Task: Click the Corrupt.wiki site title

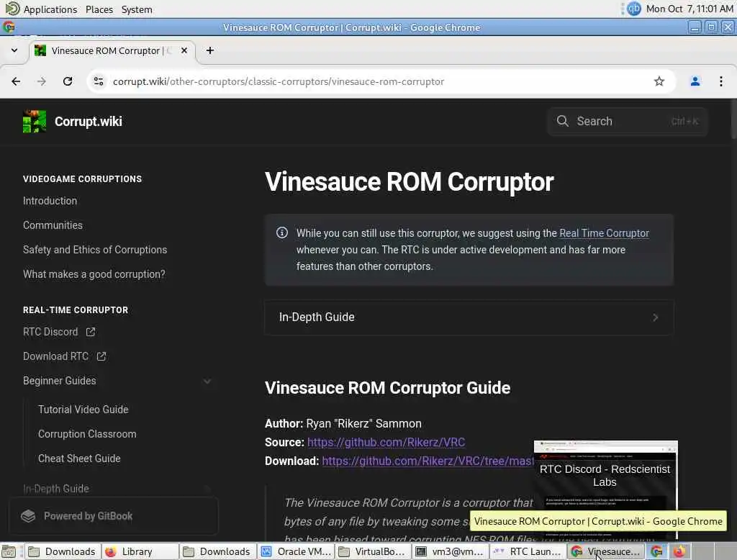Action: [x=89, y=122]
